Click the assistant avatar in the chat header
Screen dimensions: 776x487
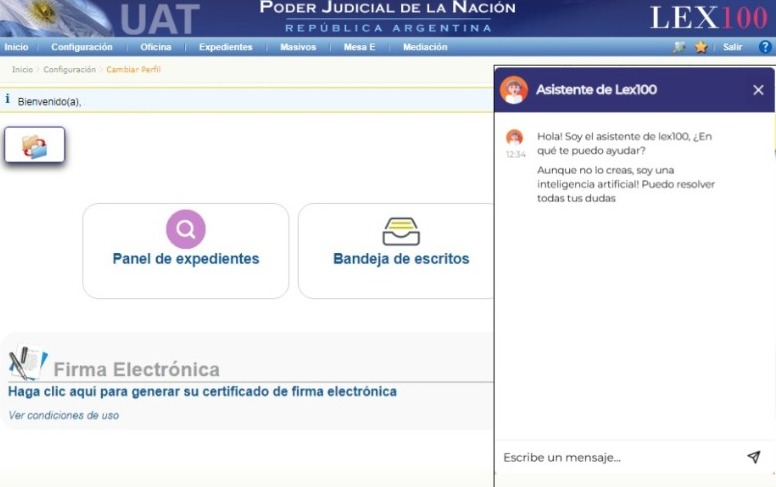point(514,90)
